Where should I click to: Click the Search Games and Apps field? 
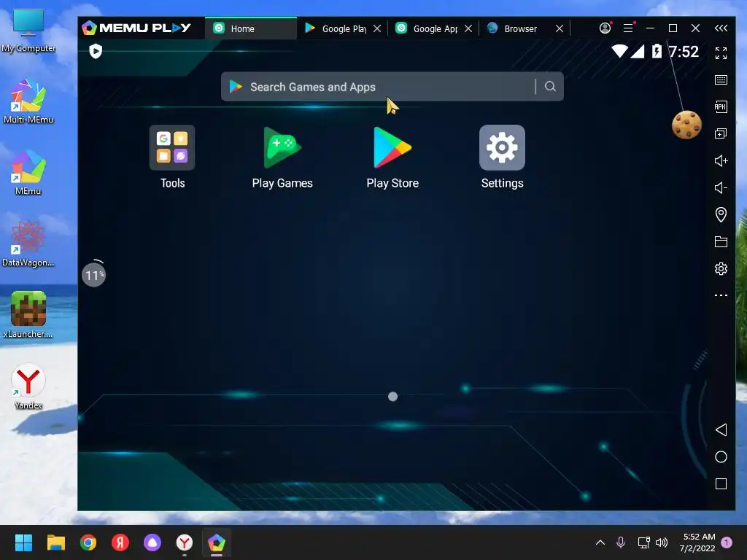point(392,87)
